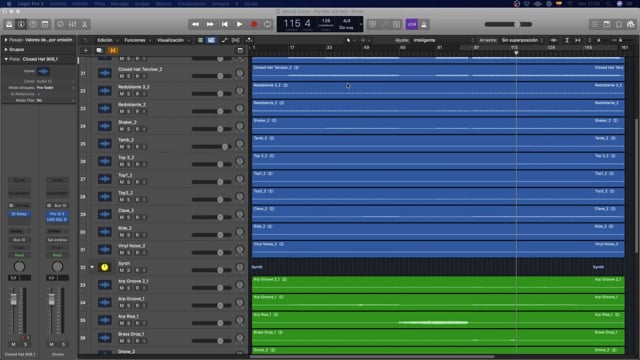
Task: Collapse the Synth track stack triangle
Action: [92, 267]
